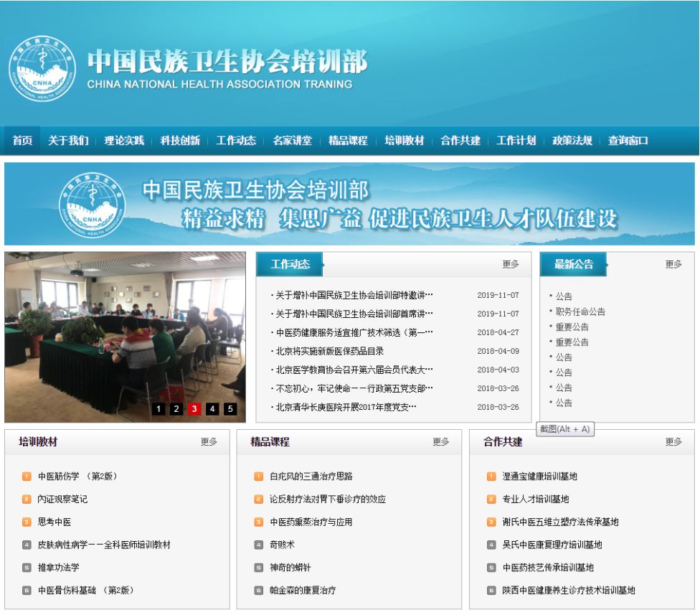Open the 首页 menu item
Image resolution: width=700 pixels, height=615 pixels.
point(21,141)
